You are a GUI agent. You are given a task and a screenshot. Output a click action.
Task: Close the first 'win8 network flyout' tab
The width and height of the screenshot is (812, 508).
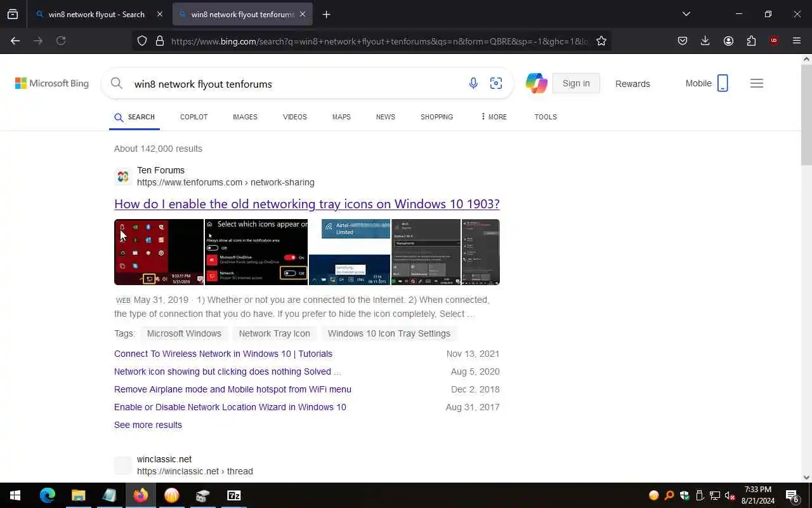(160, 14)
